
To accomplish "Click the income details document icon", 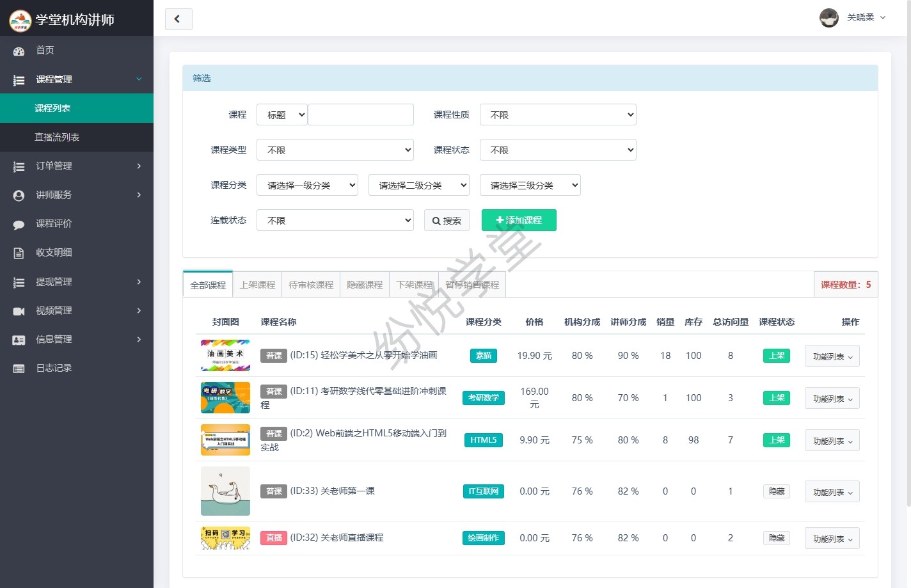I will [19, 253].
